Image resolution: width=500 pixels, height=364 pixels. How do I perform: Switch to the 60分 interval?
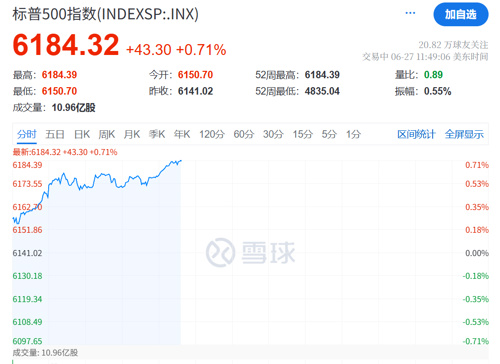(244, 134)
